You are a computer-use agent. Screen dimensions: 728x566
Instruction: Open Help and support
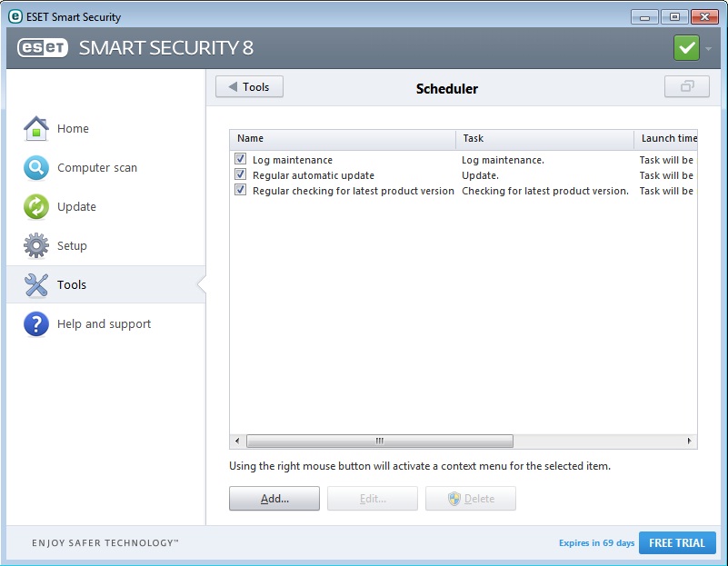(105, 323)
